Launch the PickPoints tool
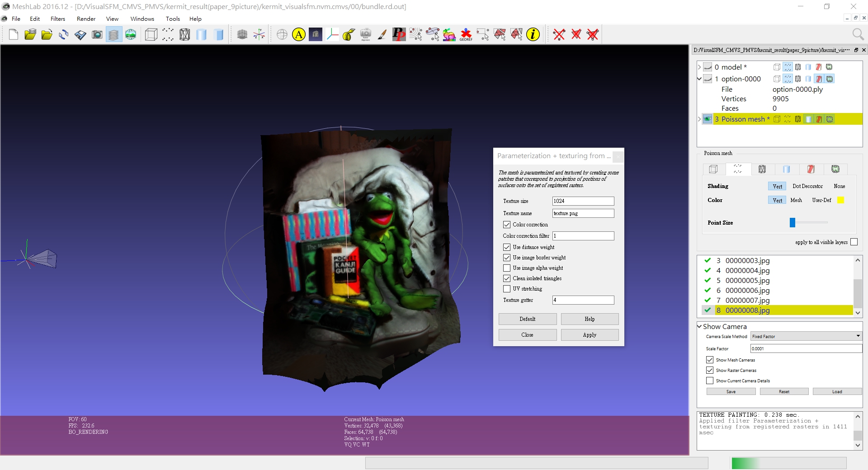Viewport: 868px width, 470px height. point(398,34)
